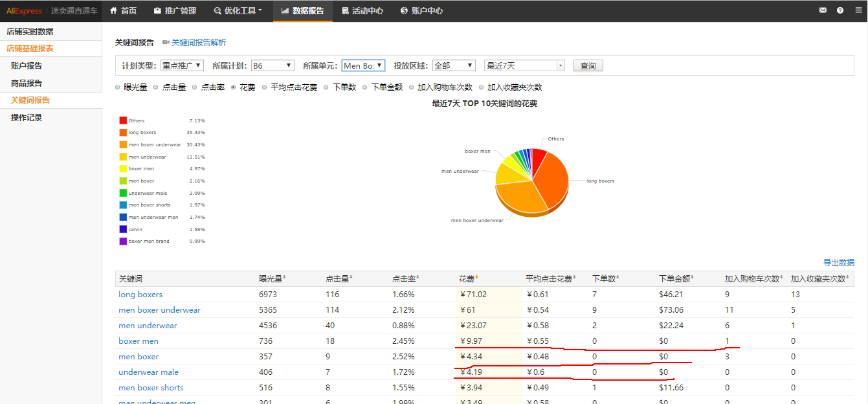The height and width of the screenshot is (404, 868).
Task: Open the date range dropdown 最近7天
Action: [524, 65]
